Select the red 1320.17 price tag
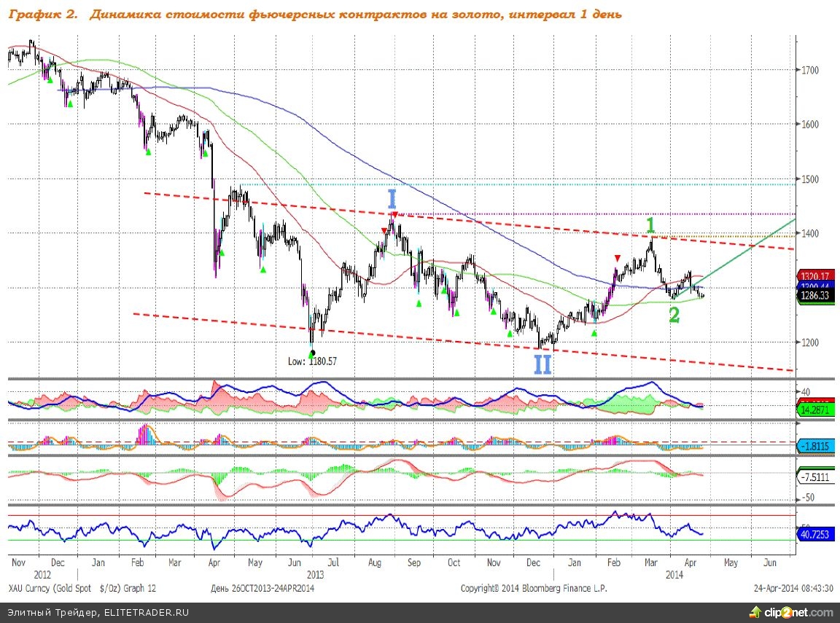840x623 pixels. 816,277
